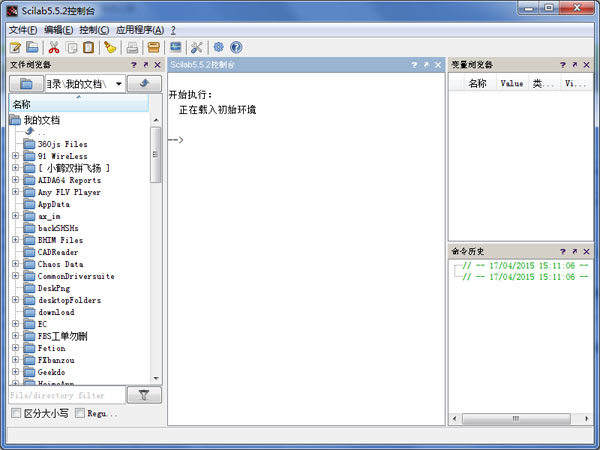Screen dimensions: 600x450
Task: Click the console prompt input area
Action: (x=306, y=140)
